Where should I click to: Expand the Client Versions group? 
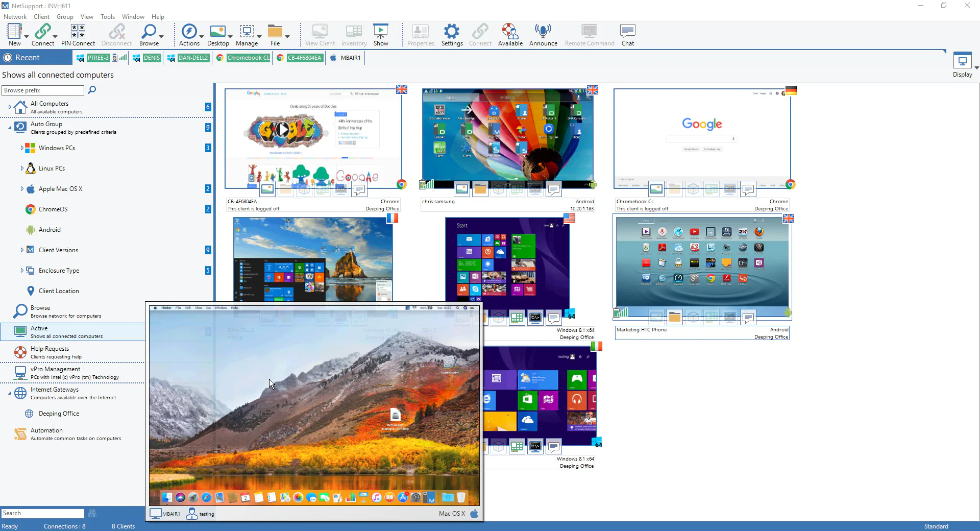[x=22, y=250]
